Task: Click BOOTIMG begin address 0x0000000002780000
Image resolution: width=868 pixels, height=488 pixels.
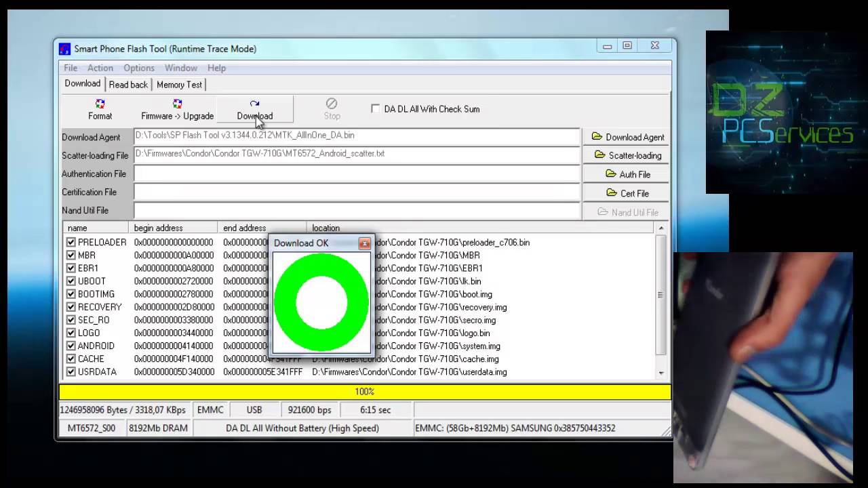Action: tap(174, 293)
